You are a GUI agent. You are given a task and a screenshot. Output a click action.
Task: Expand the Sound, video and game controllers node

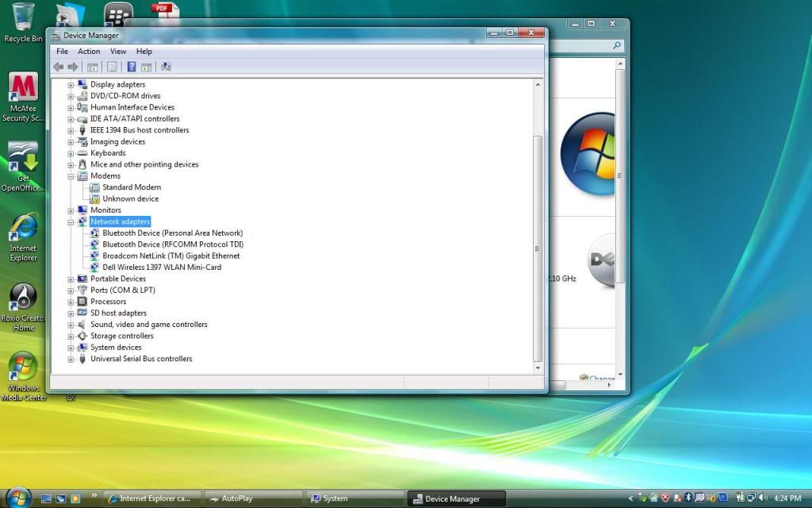click(x=71, y=324)
